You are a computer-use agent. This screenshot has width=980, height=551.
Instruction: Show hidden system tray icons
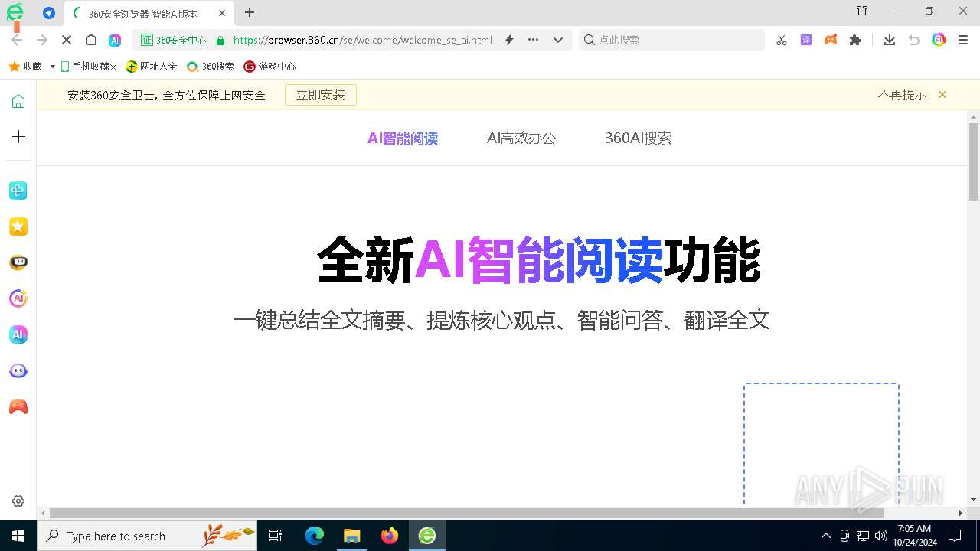(x=825, y=536)
